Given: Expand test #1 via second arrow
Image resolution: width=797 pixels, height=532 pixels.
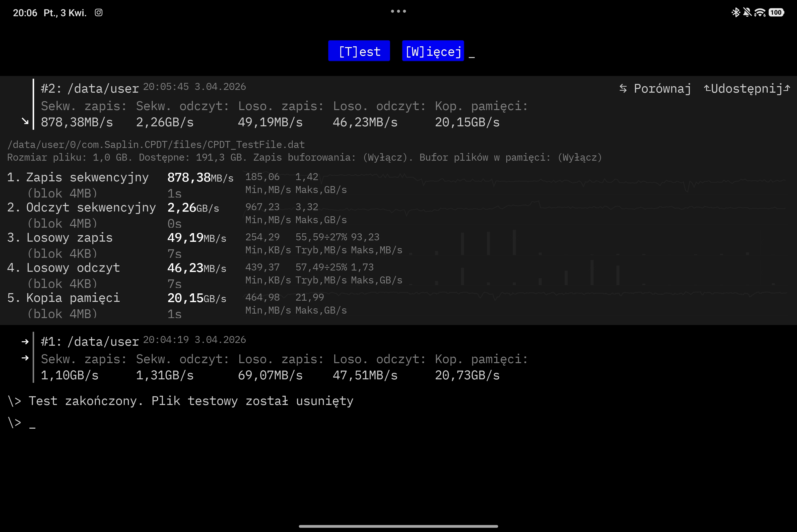Looking at the screenshot, I should click(x=25, y=358).
